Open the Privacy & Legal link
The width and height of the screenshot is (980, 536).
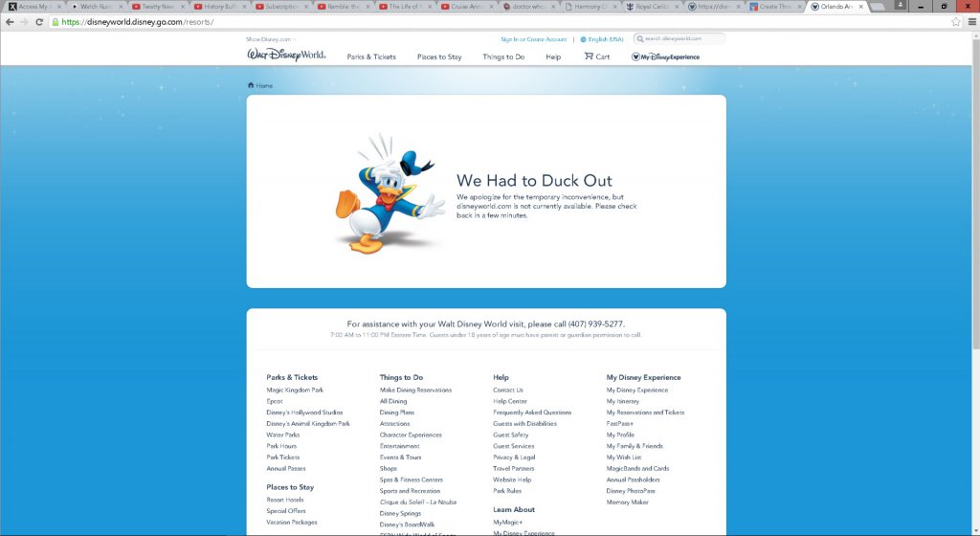pyautogui.click(x=514, y=458)
